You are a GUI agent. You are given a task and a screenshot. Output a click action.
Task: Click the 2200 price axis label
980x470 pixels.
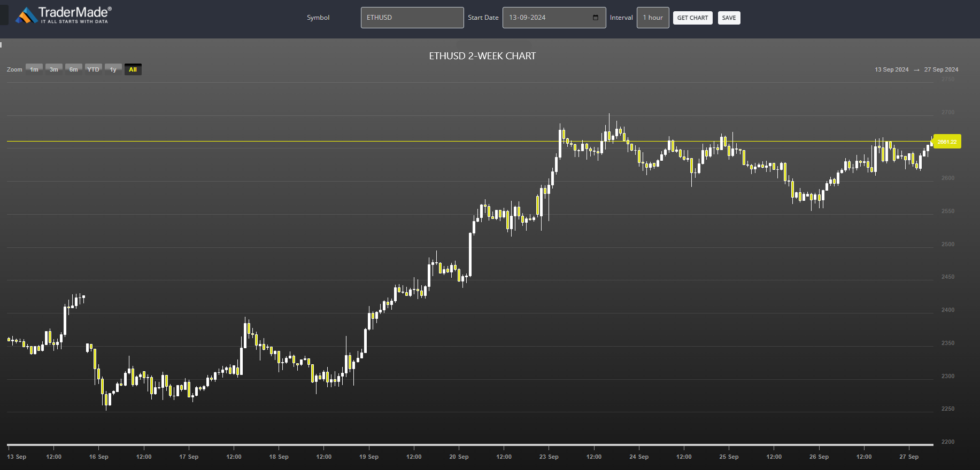click(x=948, y=442)
